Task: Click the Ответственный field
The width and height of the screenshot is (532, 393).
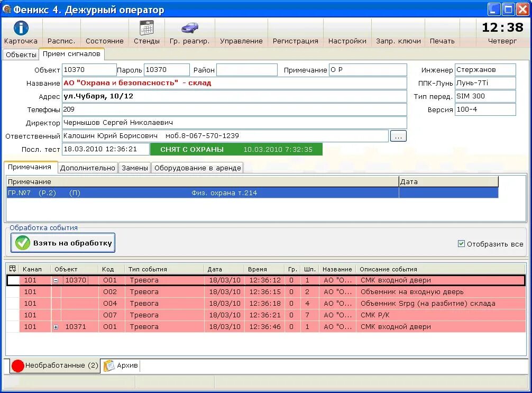Action: 225,136
